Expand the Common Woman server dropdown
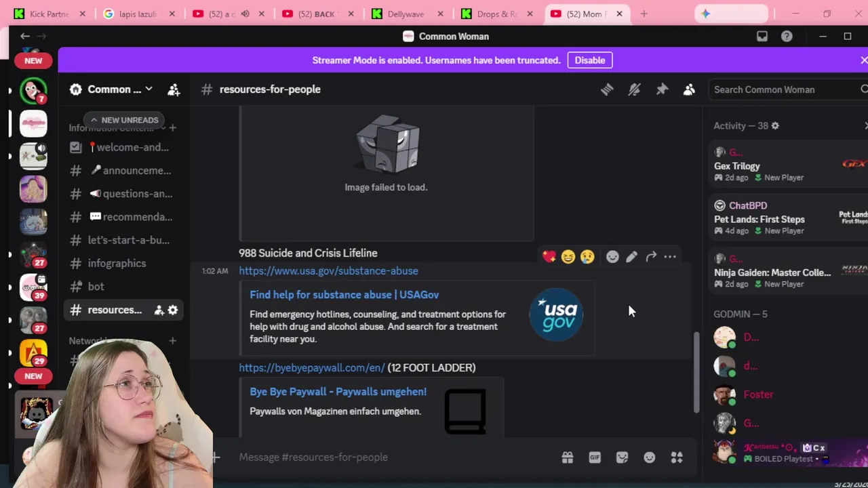This screenshot has width=868, height=488. [x=149, y=89]
